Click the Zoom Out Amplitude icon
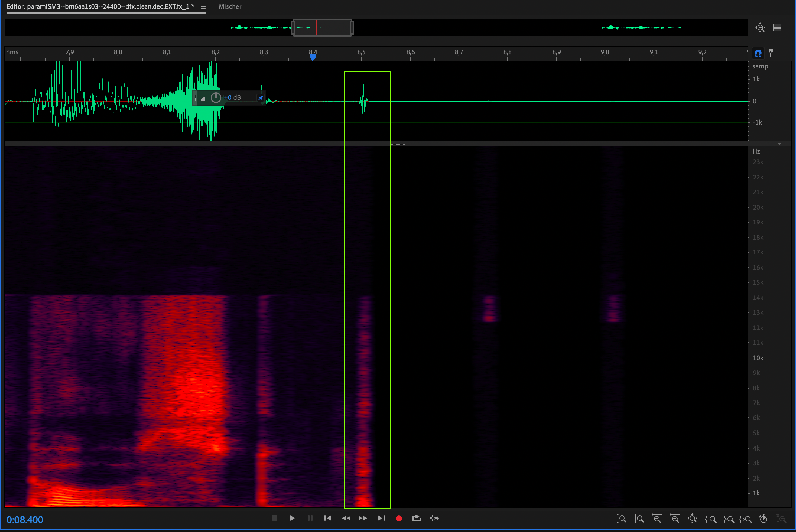The height and width of the screenshot is (532, 796). point(639,518)
